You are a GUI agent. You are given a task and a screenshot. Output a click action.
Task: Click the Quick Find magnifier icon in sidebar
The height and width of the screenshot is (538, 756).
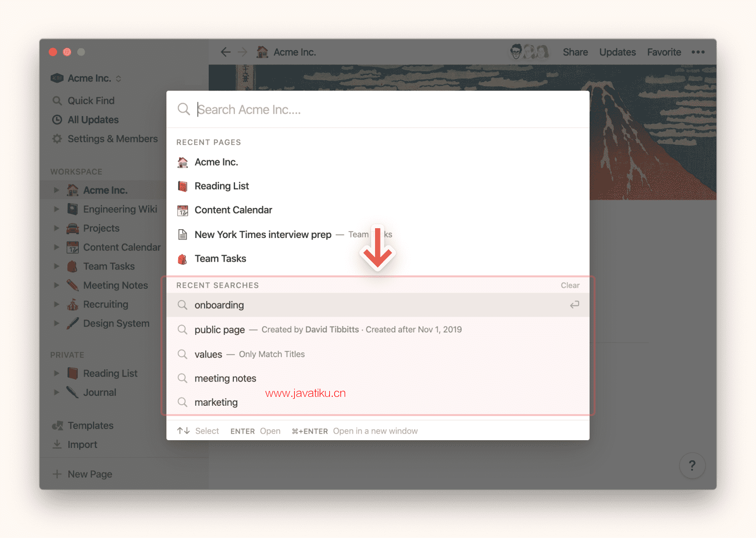coord(57,101)
